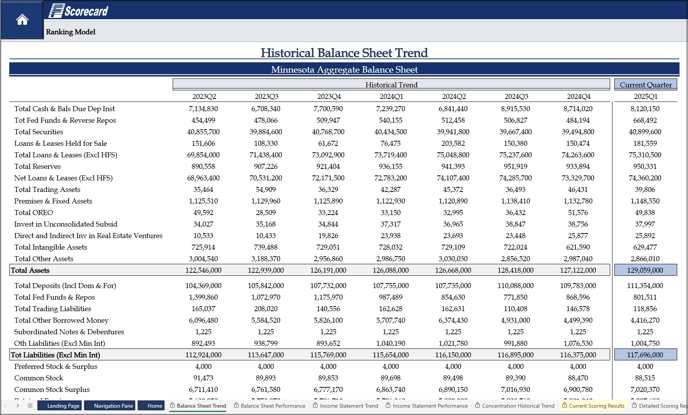Select the Balance Sheet Trend tab
Image resolution: width=688 pixels, height=415 pixels.
click(198, 406)
